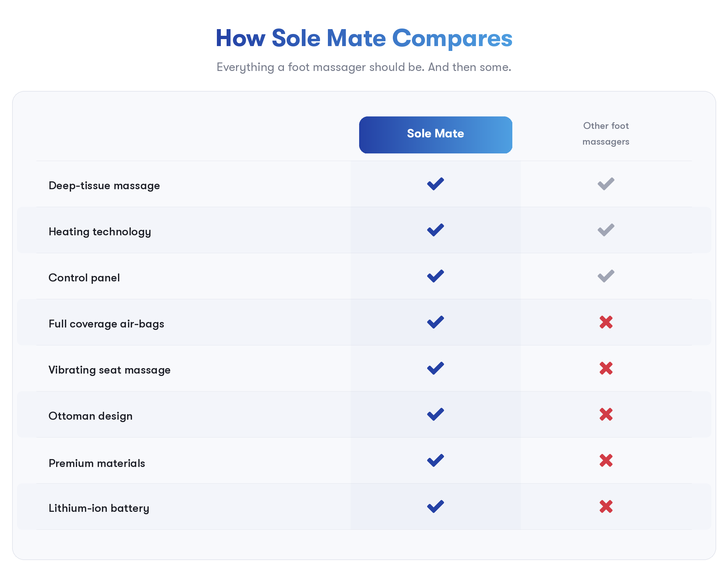
Task: Click the blue Sole Mate header button
Action: [435, 135]
